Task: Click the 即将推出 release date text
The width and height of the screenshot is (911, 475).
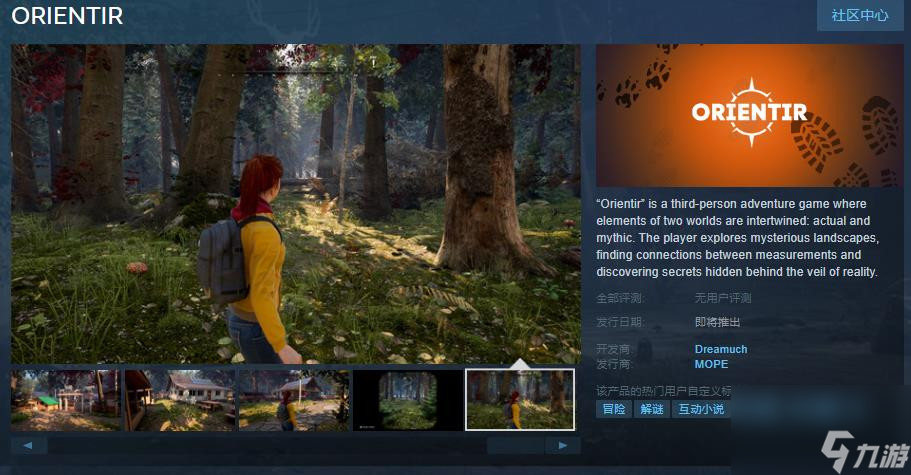Action: [x=717, y=322]
